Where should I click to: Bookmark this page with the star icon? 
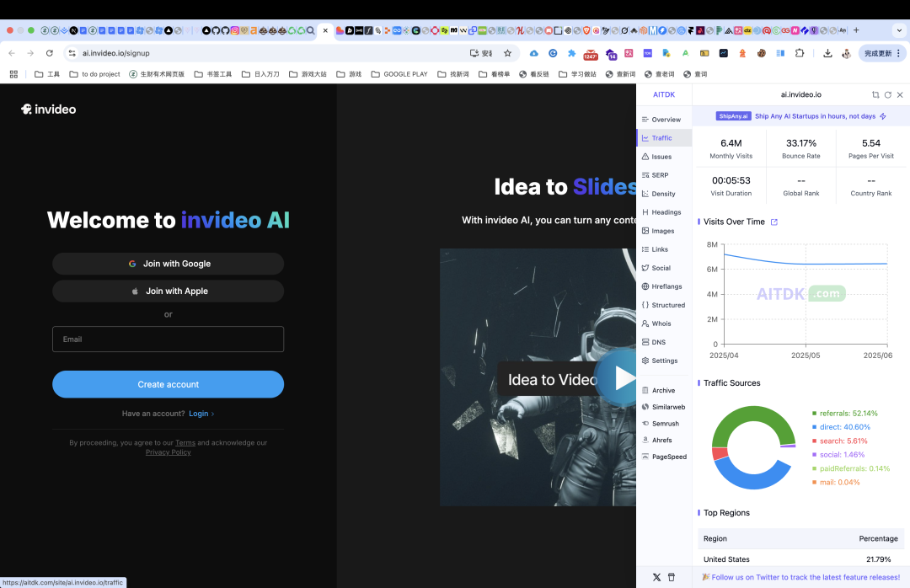coord(508,53)
